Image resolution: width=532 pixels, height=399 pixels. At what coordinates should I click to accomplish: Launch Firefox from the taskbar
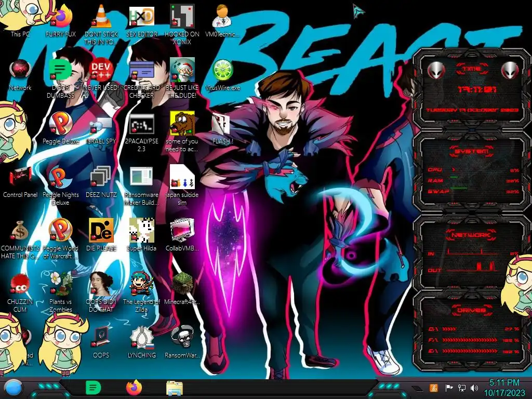point(134,388)
